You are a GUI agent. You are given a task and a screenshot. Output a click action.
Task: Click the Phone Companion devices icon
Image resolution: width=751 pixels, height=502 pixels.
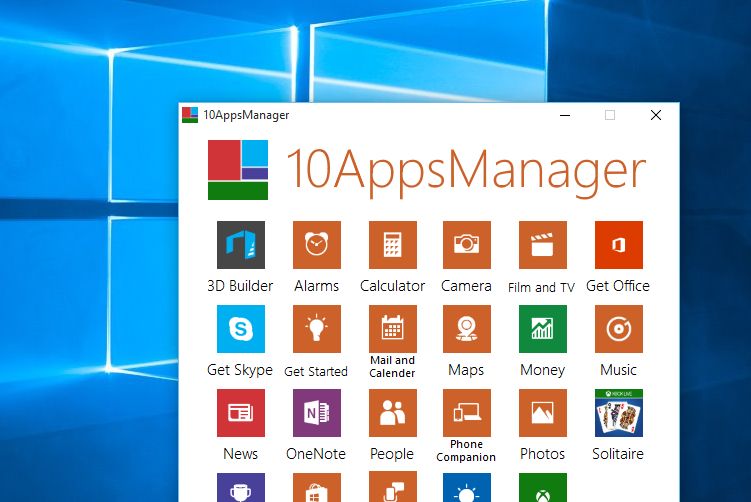pos(467,413)
